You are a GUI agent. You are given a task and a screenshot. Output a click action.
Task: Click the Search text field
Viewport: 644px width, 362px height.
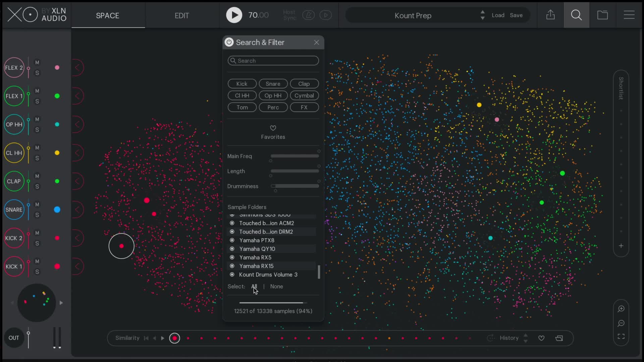coord(273,61)
